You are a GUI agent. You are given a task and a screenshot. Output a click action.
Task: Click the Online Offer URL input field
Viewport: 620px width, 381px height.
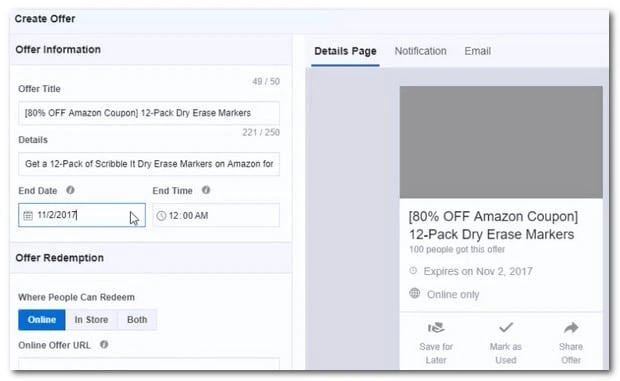(149, 364)
